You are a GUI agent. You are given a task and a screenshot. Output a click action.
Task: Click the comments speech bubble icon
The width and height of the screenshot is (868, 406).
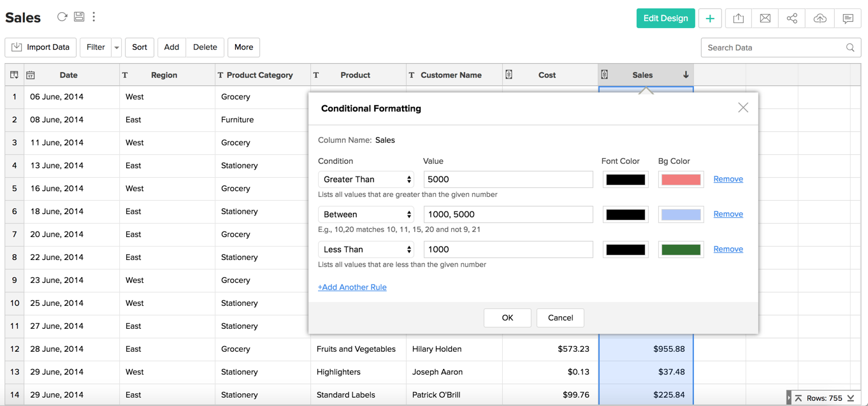click(x=848, y=18)
